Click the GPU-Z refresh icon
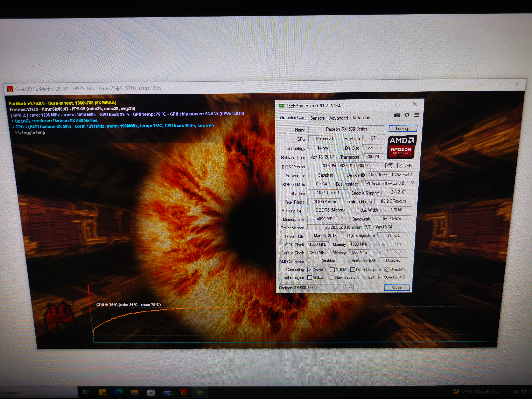532x399 pixels. pyautogui.click(x=407, y=115)
